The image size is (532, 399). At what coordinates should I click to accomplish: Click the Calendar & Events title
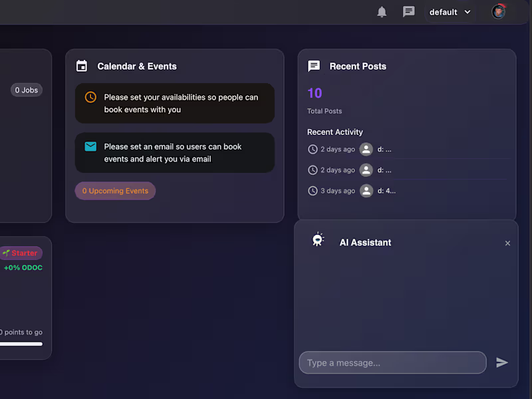pyautogui.click(x=137, y=66)
